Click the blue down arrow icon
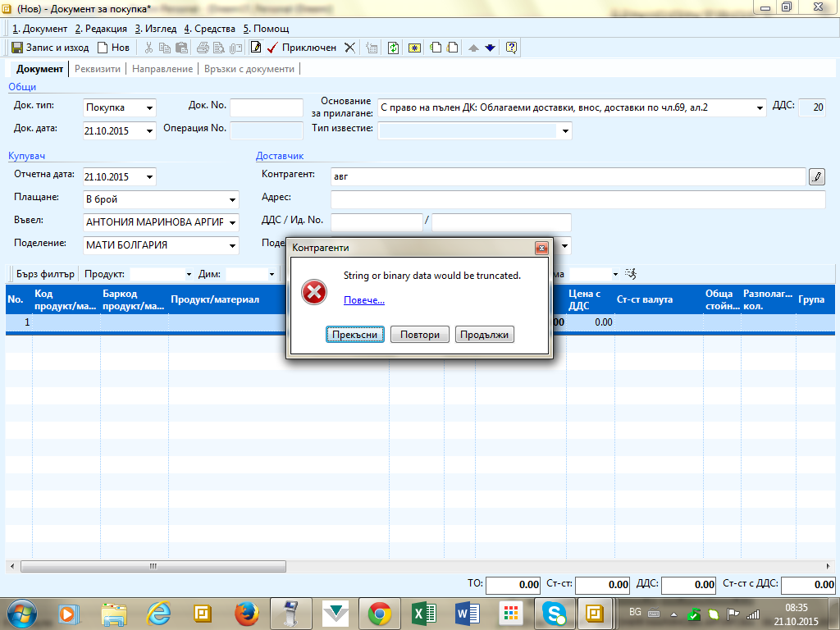The height and width of the screenshot is (630, 840). click(490, 48)
